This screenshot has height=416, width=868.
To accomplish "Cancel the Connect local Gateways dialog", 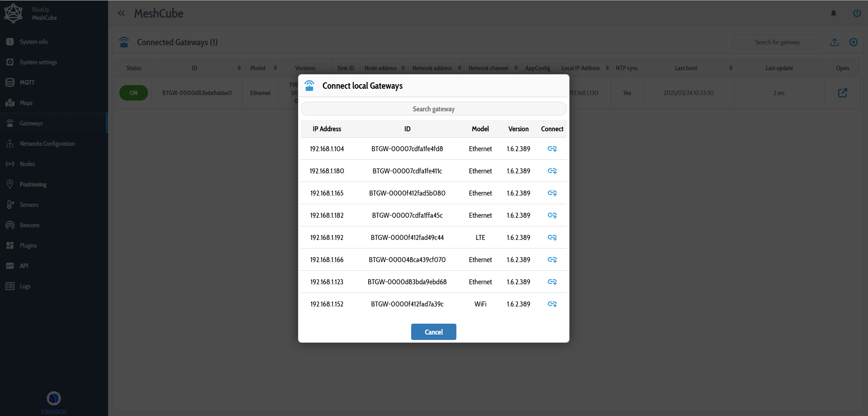I will pyautogui.click(x=433, y=332).
